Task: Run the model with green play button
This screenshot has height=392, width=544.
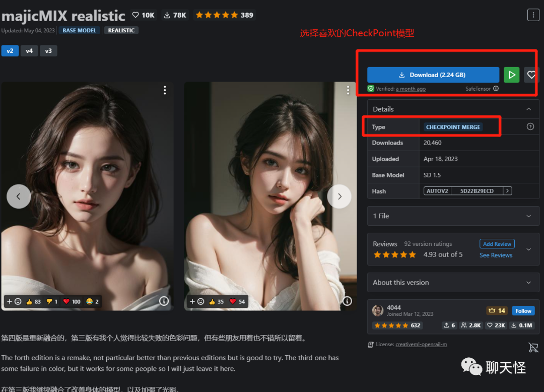Action: [x=511, y=75]
